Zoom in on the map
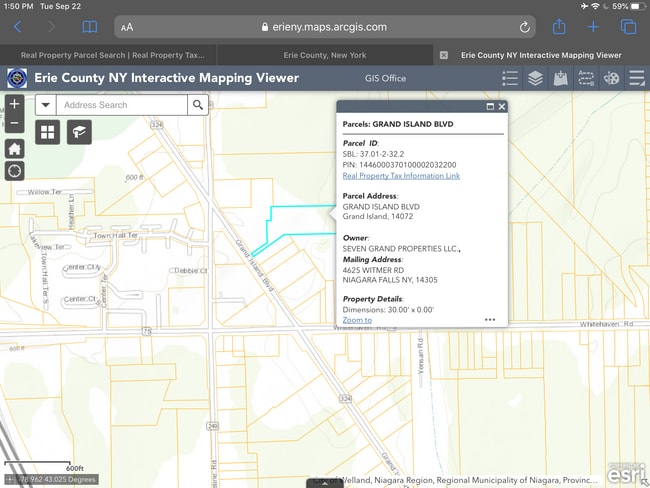Image resolution: width=650 pixels, height=488 pixels. pyautogui.click(x=14, y=104)
